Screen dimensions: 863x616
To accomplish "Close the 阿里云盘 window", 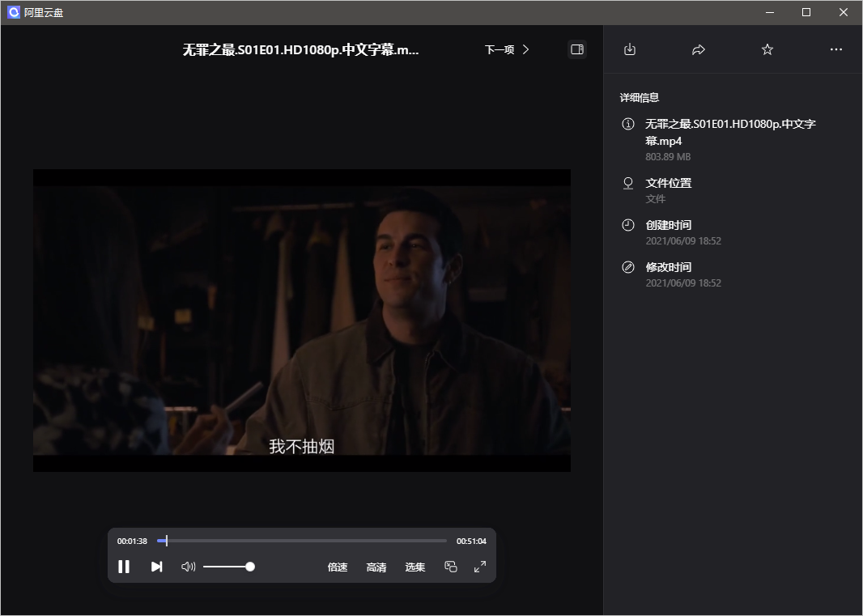I will point(844,12).
